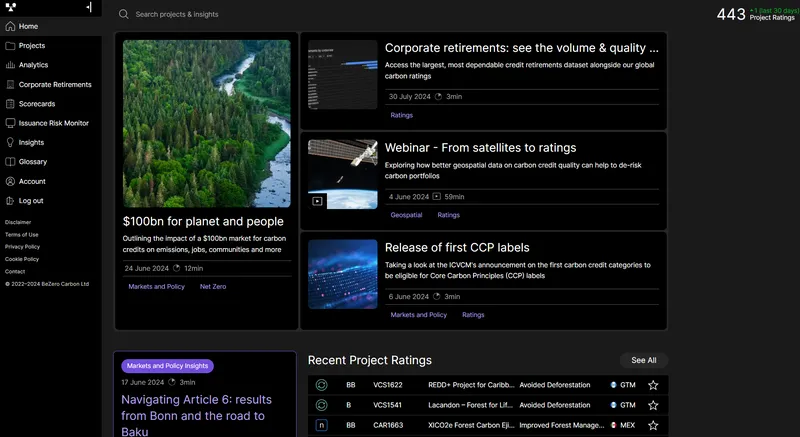The image size is (800, 437).
Task: Click the Log out icon
Action: (x=10, y=200)
